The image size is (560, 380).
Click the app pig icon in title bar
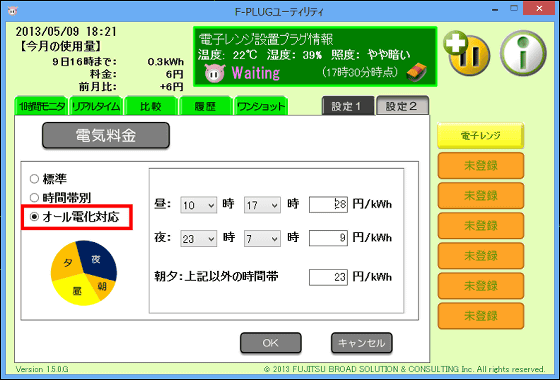(x=12, y=10)
